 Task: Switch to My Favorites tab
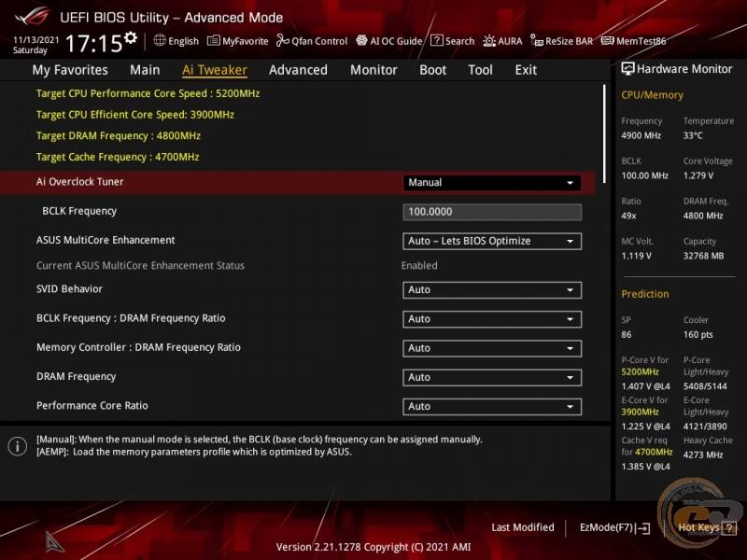(x=70, y=70)
